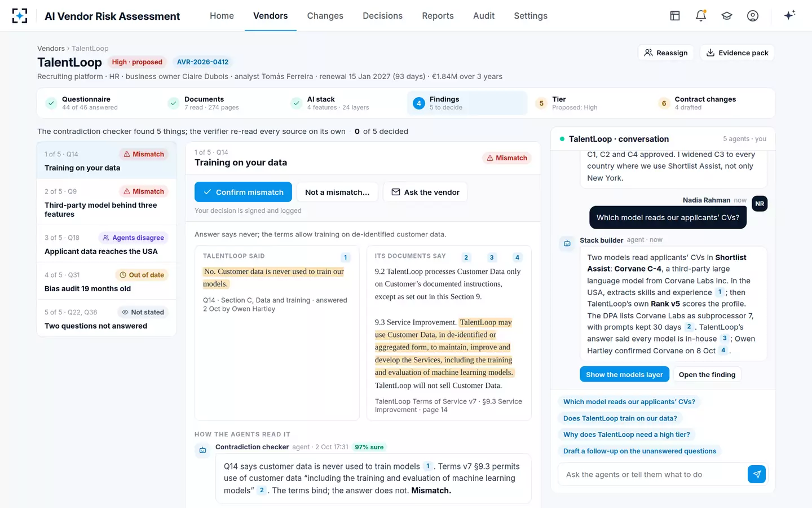Open the Tier step
The width and height of the screenshot is (812, 508).
point(589,103)
